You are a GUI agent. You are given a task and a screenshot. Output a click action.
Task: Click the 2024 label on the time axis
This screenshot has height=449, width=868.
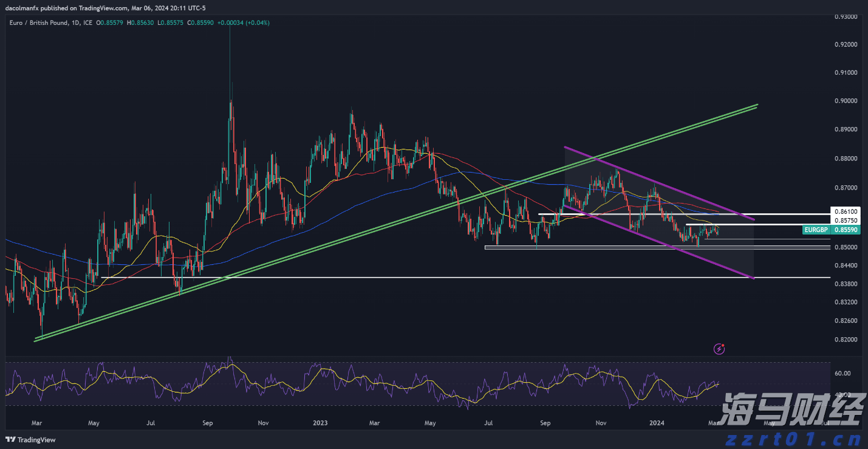[656, 422]
